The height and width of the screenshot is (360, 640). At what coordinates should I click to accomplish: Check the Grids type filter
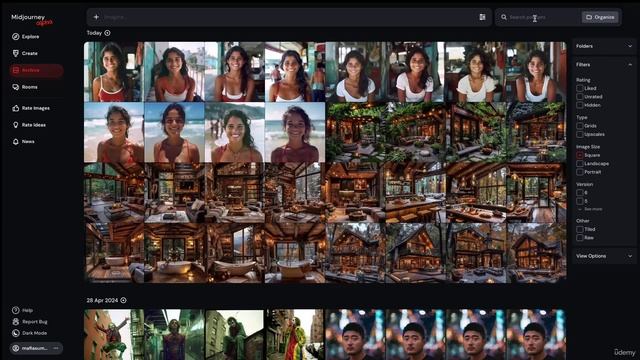[580, 126]
